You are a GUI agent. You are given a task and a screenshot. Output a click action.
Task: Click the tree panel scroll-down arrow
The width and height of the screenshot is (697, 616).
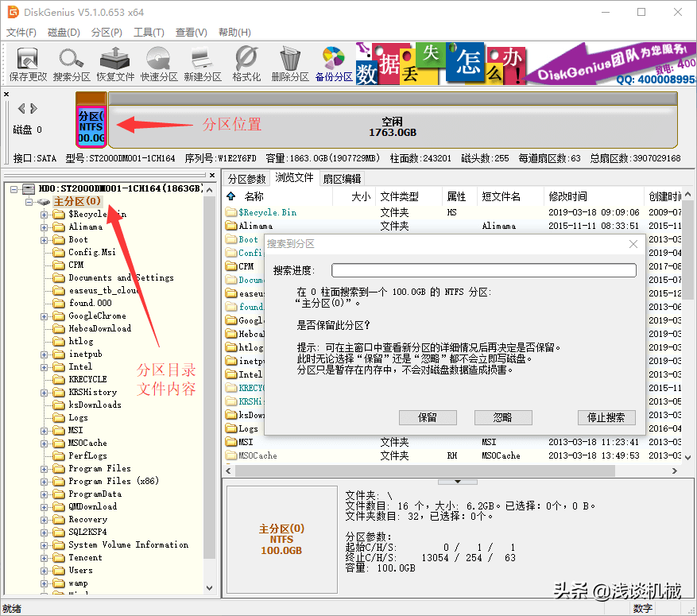click(x=209, y=587)
